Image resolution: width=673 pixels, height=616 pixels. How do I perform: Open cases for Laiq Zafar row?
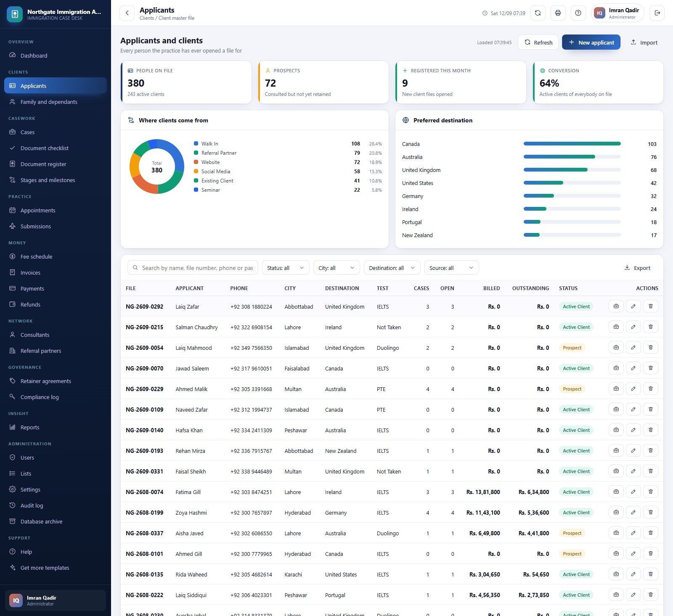point(616,306)
